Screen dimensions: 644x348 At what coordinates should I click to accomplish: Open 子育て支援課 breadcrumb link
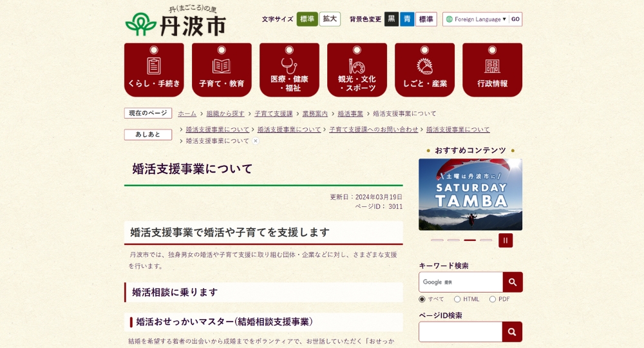coord(274,113)
